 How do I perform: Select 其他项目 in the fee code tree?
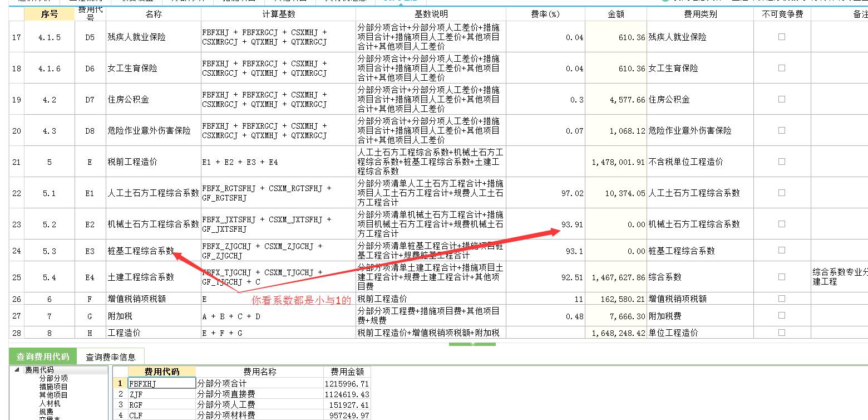[x=53, y=395]
